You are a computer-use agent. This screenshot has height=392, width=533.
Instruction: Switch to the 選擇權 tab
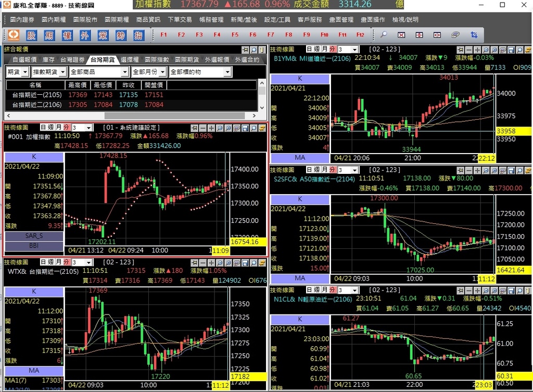click(130, 60)
